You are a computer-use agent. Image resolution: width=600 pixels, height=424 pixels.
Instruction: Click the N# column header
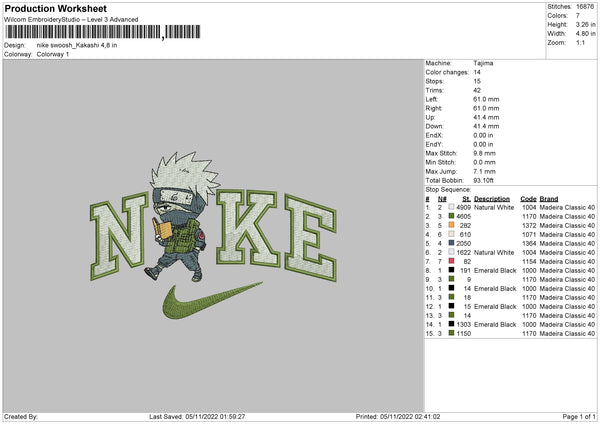click(x=442, y=199)
